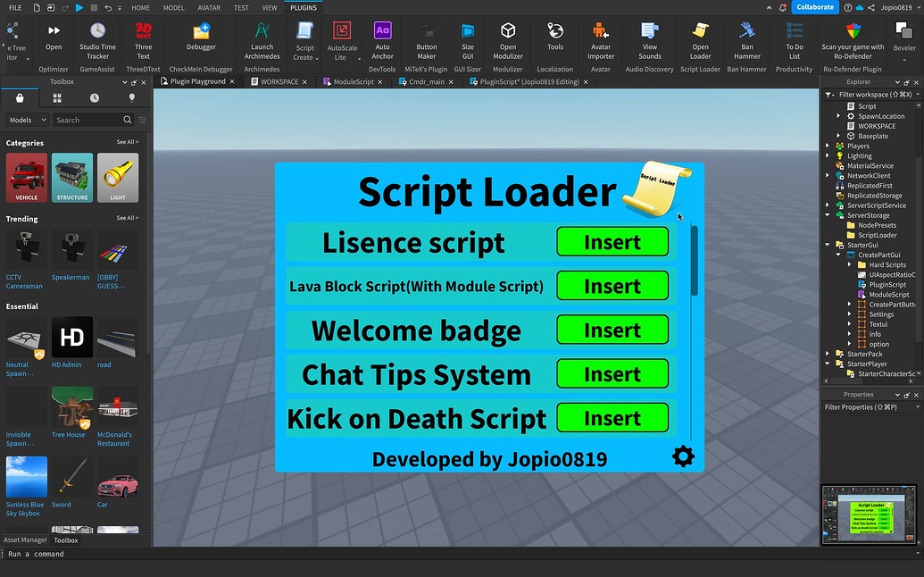The width and height of the screenshot is (924, 577).
Task: Open the MODEL ribbon tab
Action: point(174,8)
